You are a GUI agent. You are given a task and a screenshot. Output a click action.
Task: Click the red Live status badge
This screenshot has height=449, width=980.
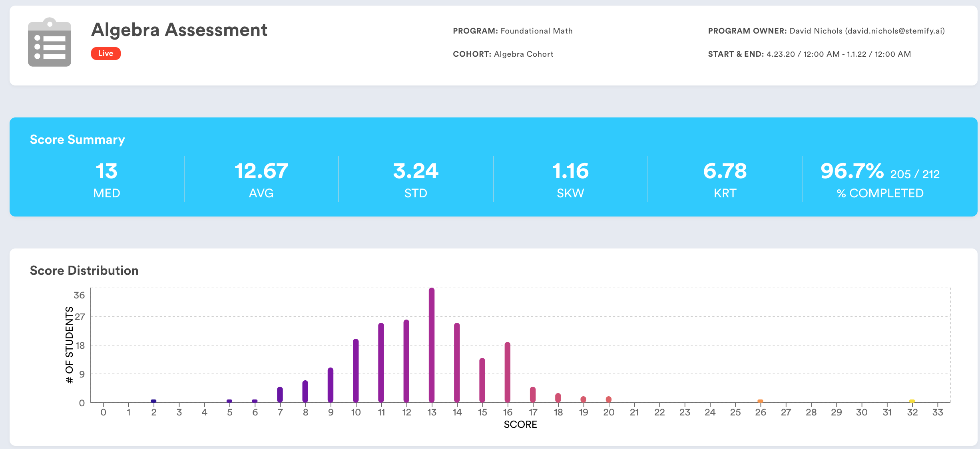(106, 54)
